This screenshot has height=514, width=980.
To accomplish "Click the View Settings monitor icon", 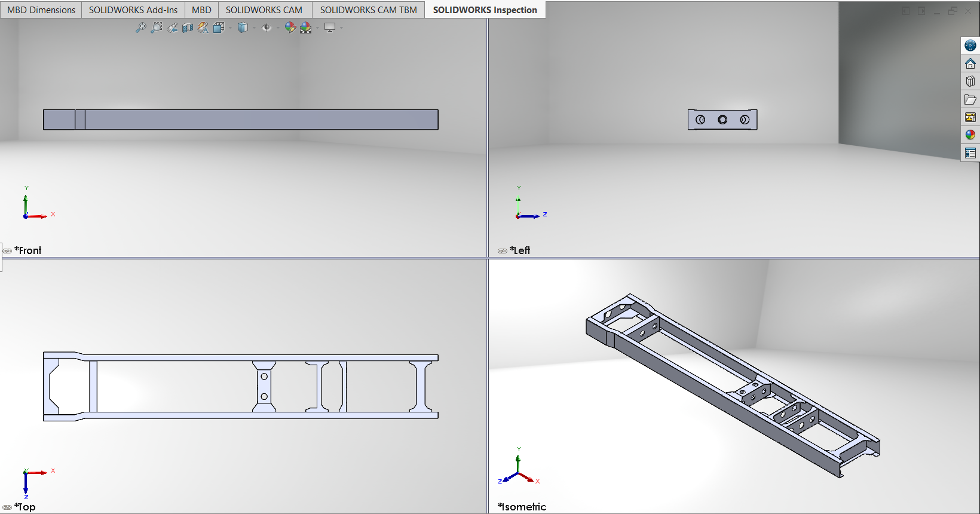I will (x=330, y=27).
